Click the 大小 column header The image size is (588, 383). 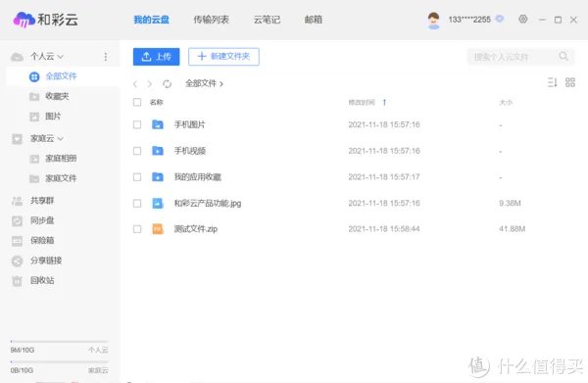click(x=506, y=102)
